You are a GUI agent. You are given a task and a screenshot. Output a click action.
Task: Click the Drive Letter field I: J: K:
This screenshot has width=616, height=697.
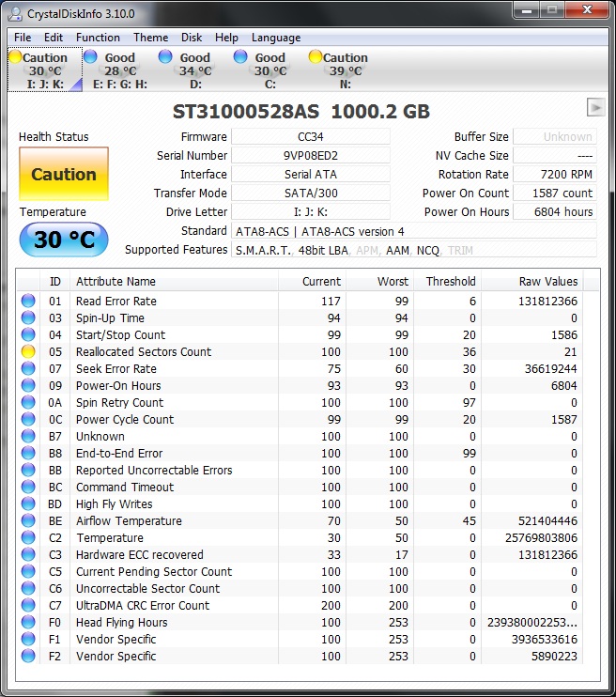coord(311,211)
